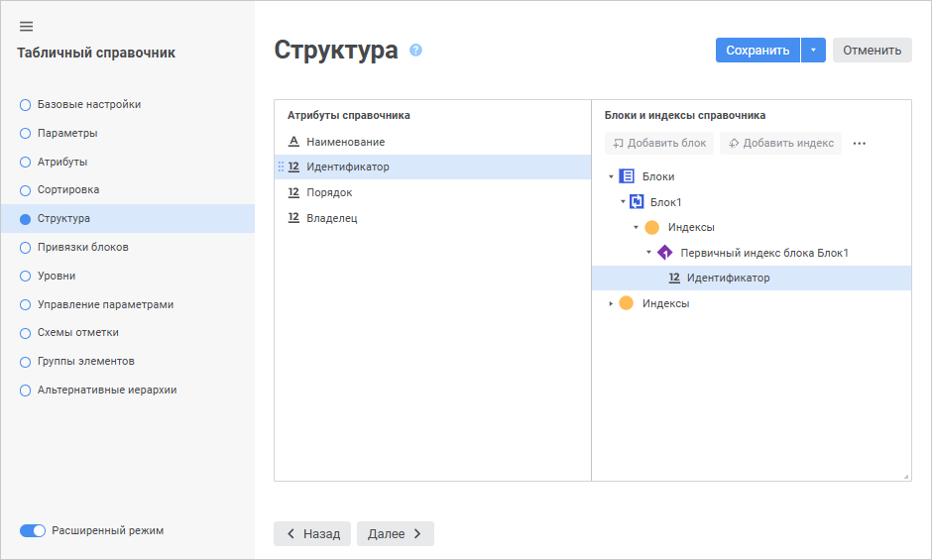This screenshot has height=560, width=932.
Task: Click the text-type icon beside Наименование
Action: pos(293,142)
